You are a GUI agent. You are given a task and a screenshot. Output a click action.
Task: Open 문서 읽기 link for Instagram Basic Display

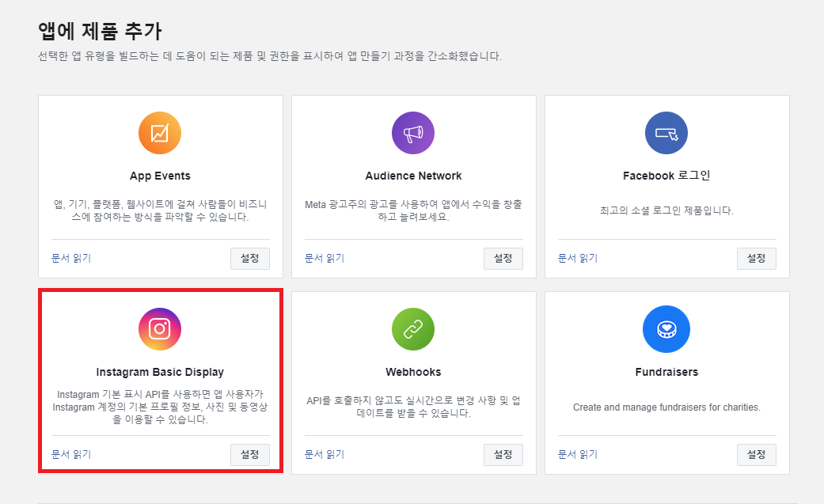(71, 454)
